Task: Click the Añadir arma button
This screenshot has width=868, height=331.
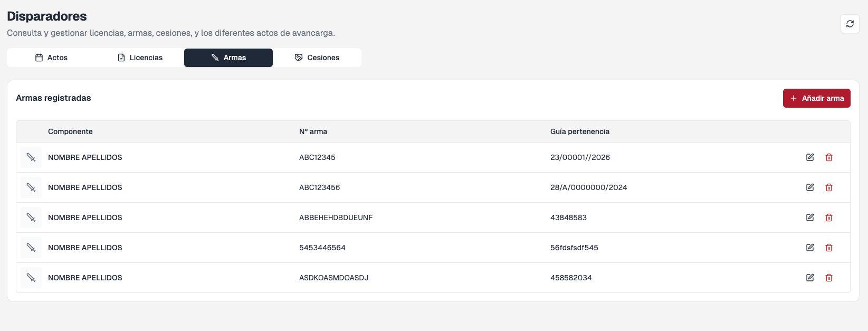Action: click(816, 98)
